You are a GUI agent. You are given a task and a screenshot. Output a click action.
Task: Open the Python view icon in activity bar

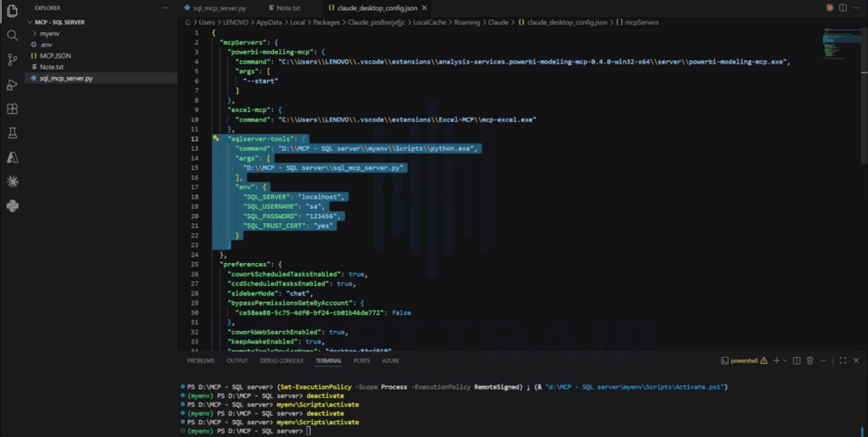pyautogui.click(x=12, y=206)
